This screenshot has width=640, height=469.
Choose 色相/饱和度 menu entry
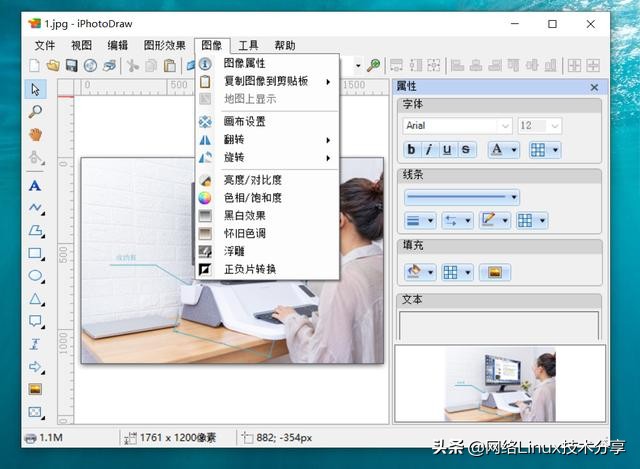click(267, 198)
